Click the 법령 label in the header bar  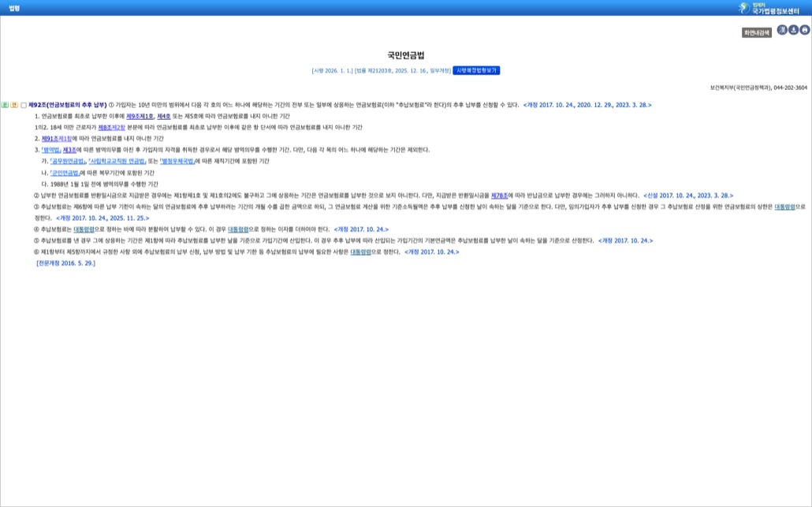click(x=14, y=9)
